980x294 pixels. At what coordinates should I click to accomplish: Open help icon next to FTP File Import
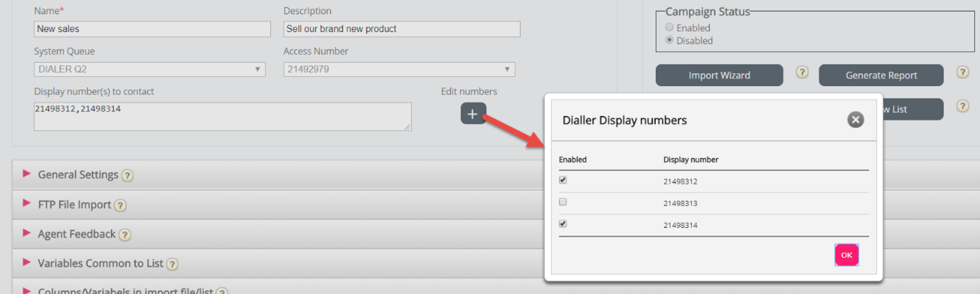[x=120, y=205]
